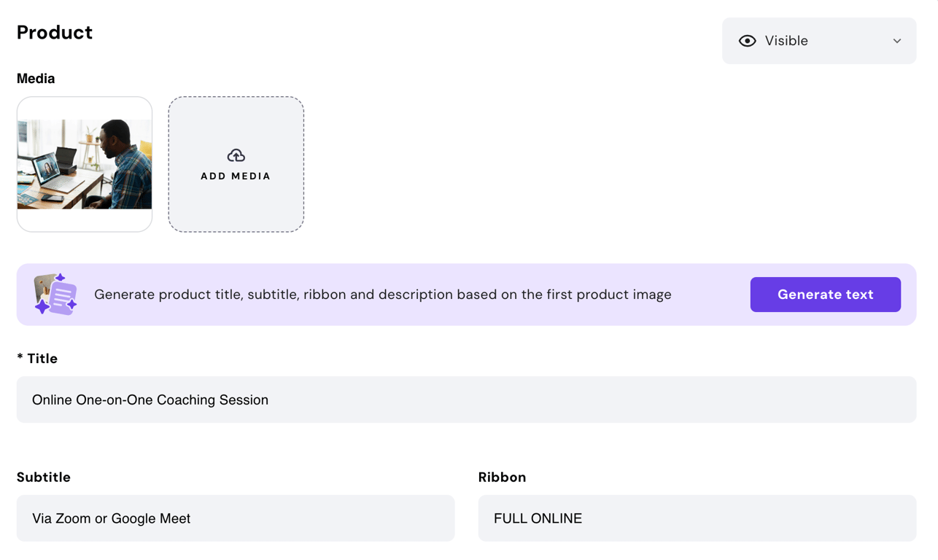The height and width of the screenshot is (560, 938).
Task: Open visibility options next to Product heading
Action: pos(818,41)
